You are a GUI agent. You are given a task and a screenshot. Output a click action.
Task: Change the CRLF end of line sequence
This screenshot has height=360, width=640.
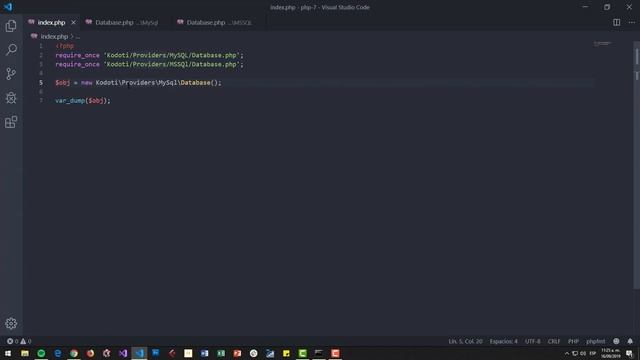coord(554,341)
